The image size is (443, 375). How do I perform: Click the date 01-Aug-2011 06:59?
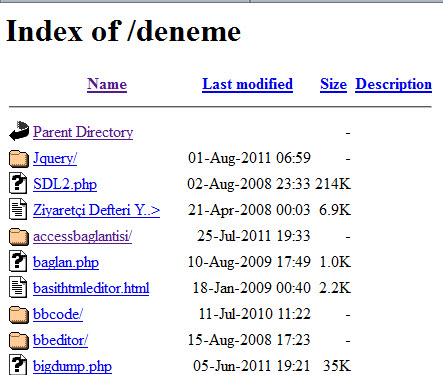(x=249, y=158)
